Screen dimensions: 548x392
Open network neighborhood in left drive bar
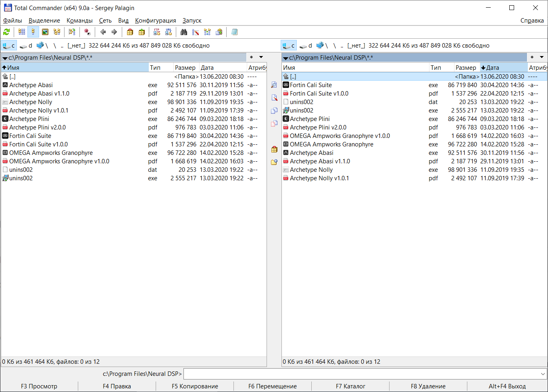pos(42,46)
